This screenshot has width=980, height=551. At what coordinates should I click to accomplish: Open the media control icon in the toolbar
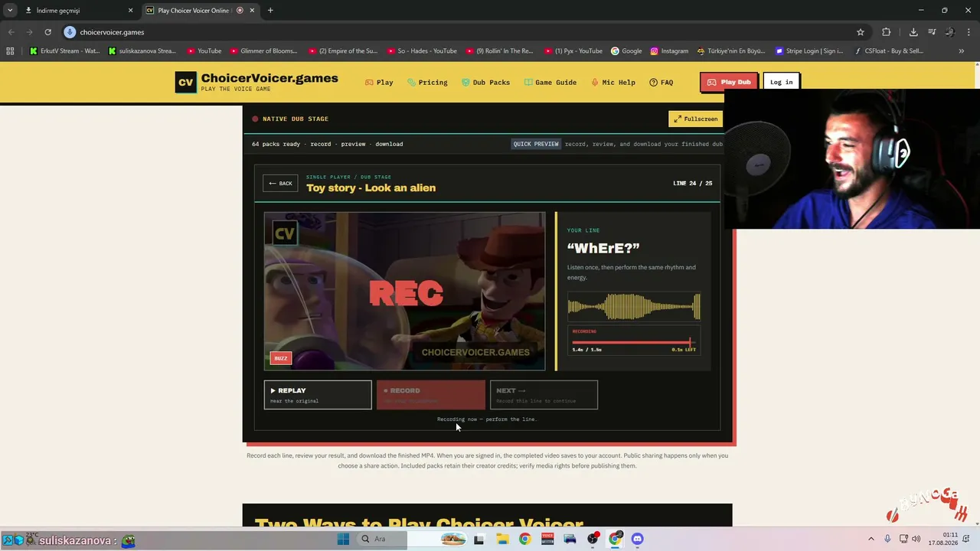pyautogui.click(x=932, y=32)
